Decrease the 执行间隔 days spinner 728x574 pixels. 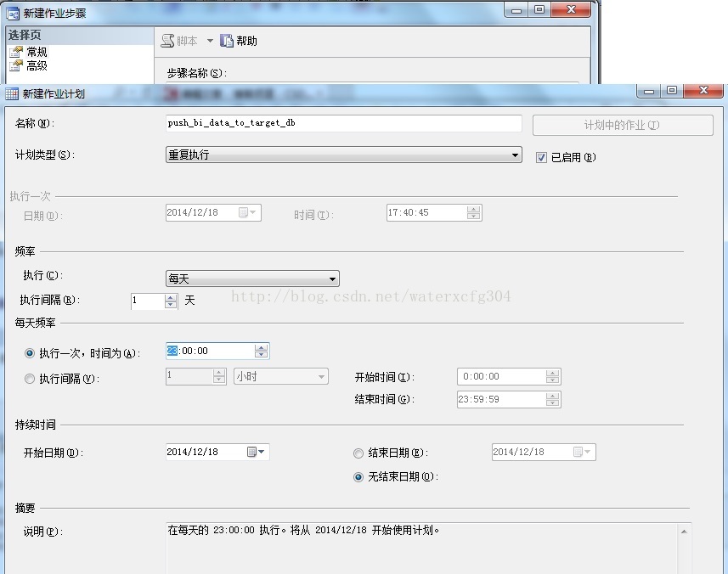point(171,305)
